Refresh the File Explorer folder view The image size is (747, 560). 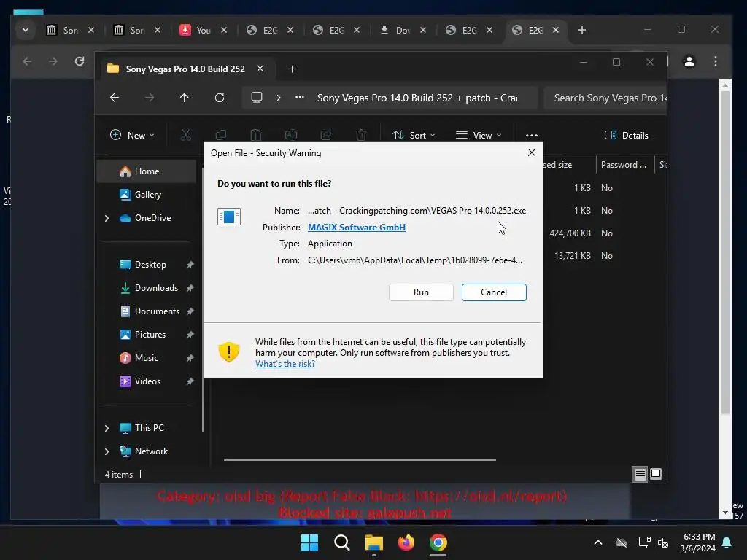coord(219,98)
